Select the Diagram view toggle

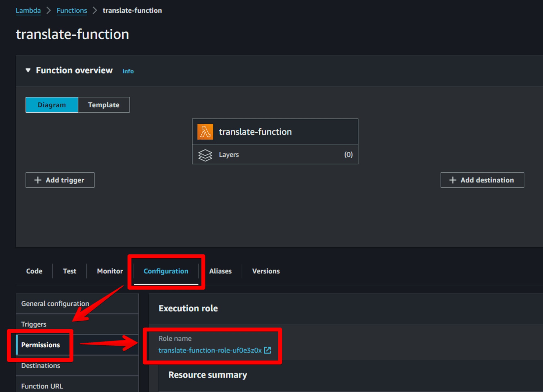[52, 105]
